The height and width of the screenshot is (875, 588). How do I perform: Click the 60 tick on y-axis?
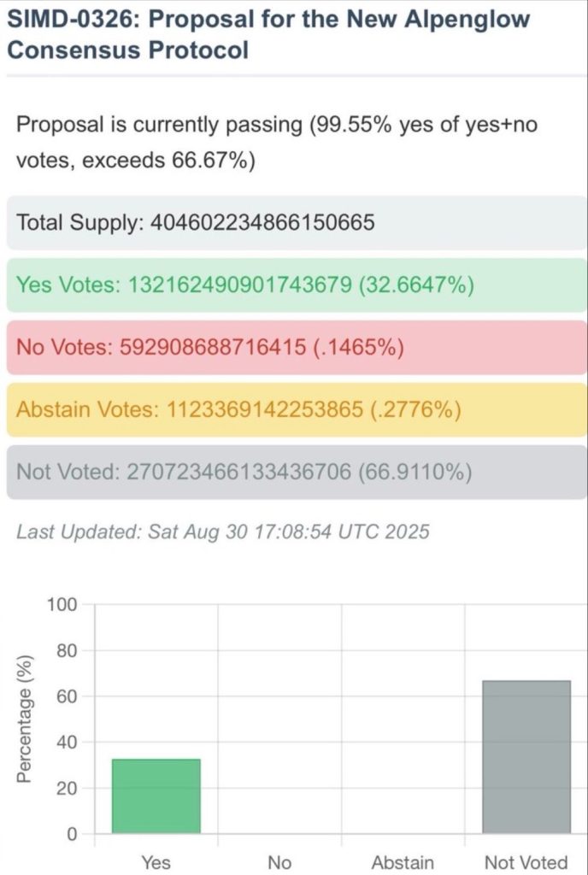[x=67, y=696]
